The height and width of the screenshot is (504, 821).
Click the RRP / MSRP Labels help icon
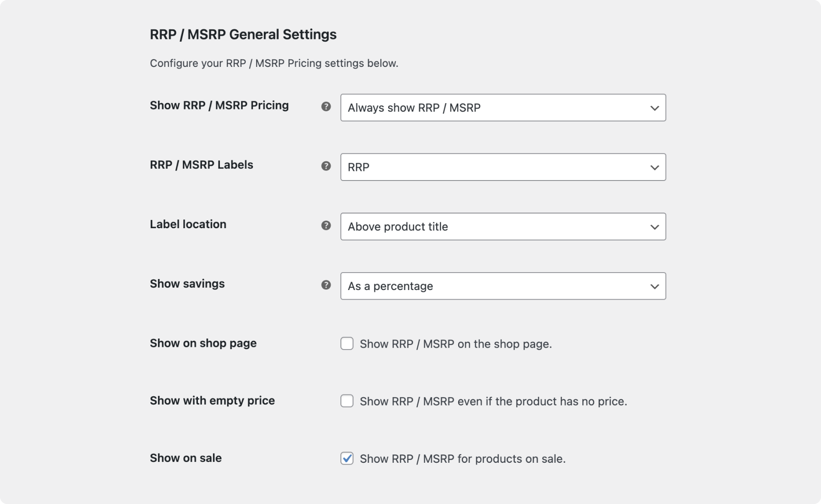(326, 166)
